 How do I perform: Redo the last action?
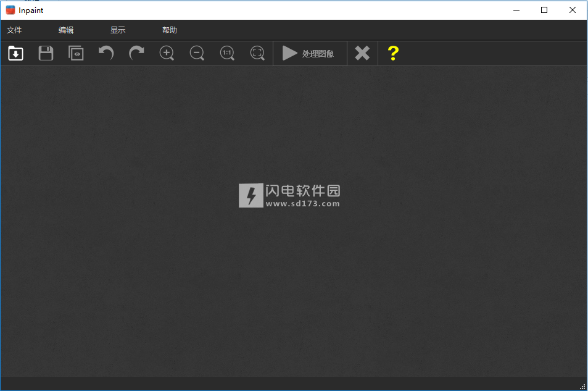click(x=136, y=53)
